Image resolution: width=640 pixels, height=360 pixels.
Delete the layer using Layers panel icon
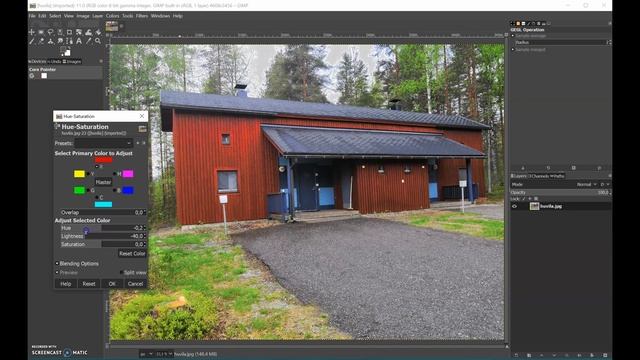pos(605,355)
